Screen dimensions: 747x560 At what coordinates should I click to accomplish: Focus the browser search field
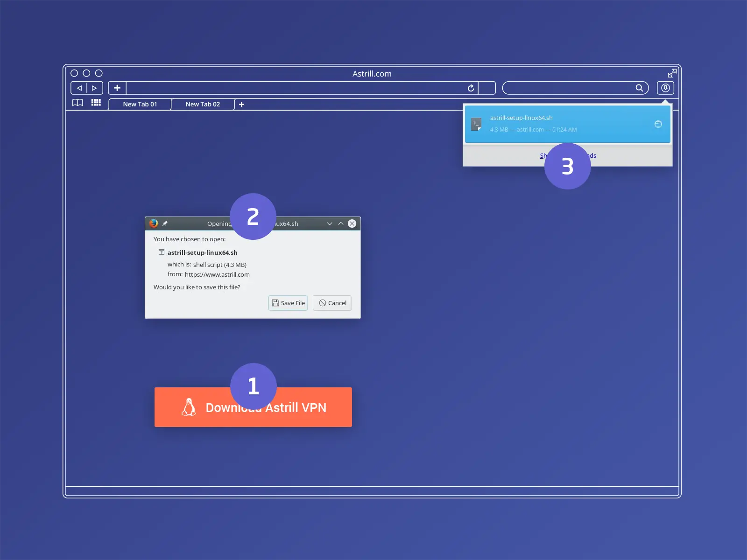tap(575, 88)
